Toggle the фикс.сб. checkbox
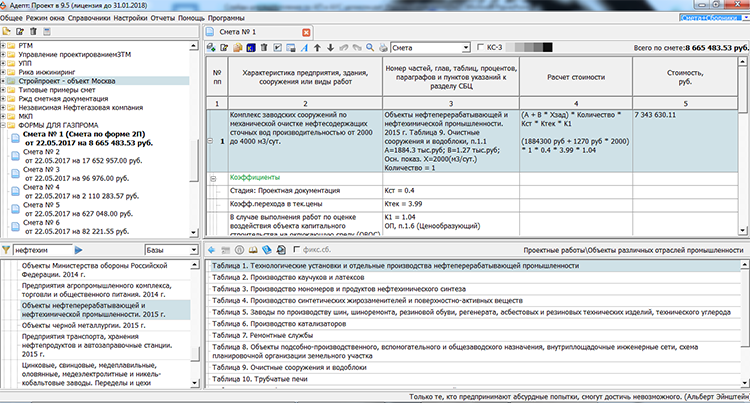The width and height of the screenshot is (750, 403). (297, 250)
